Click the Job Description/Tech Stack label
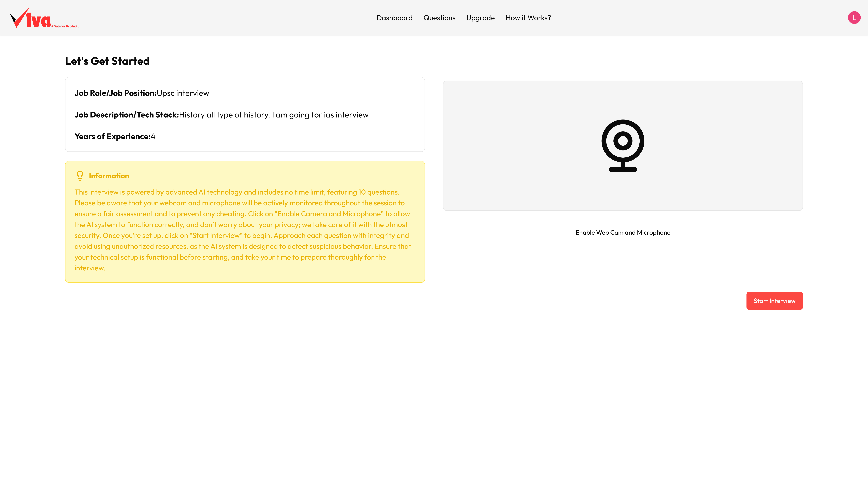This screenshot has height=488, width=868. pos(127,115)
